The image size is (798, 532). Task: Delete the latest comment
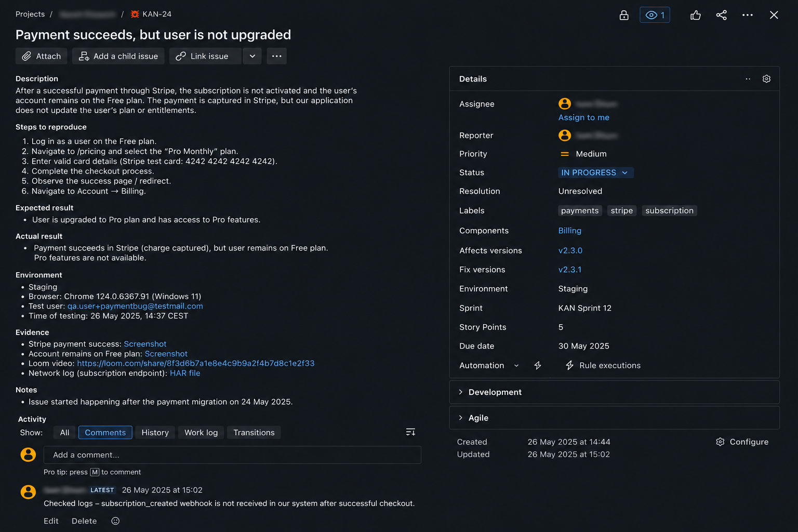[84, 521]
